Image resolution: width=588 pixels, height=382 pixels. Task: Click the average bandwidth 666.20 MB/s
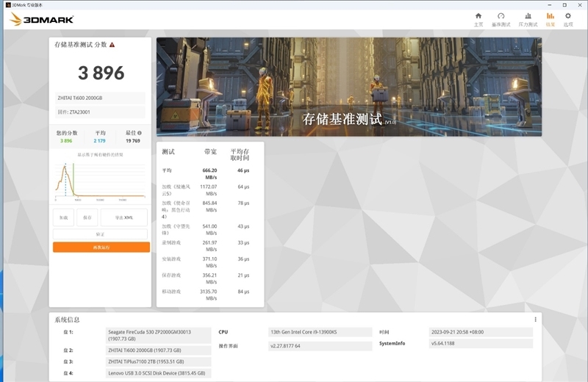coord(209,173)
